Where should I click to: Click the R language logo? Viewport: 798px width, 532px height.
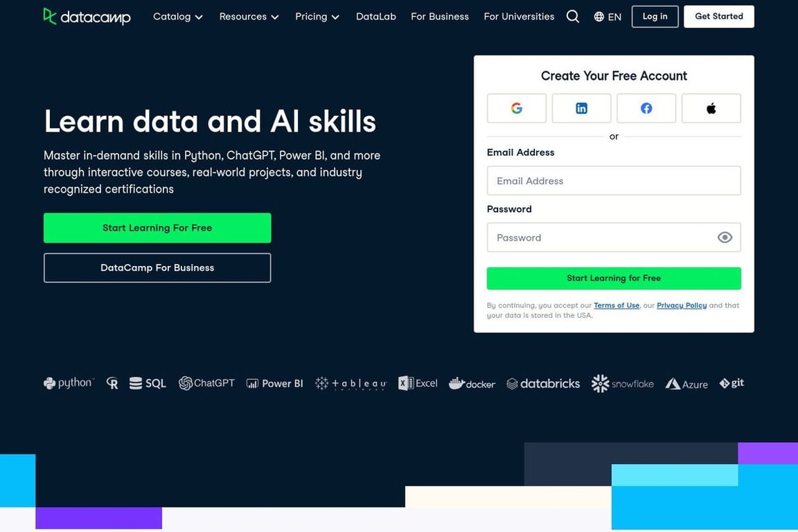[x=112, y=383]
